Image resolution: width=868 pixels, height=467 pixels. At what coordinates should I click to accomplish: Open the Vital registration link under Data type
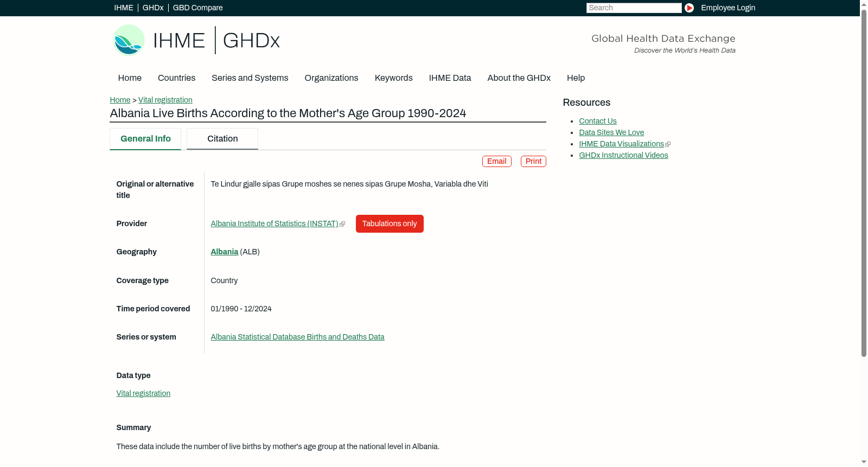[143, 394]
